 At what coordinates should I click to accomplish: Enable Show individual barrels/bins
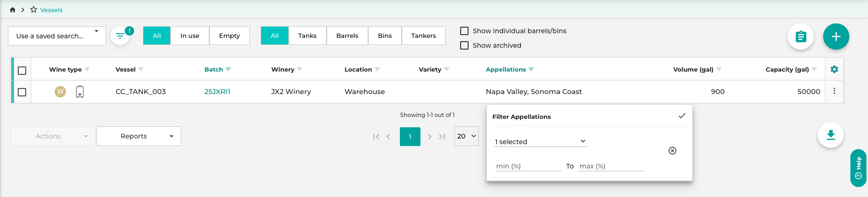[464, 31]
